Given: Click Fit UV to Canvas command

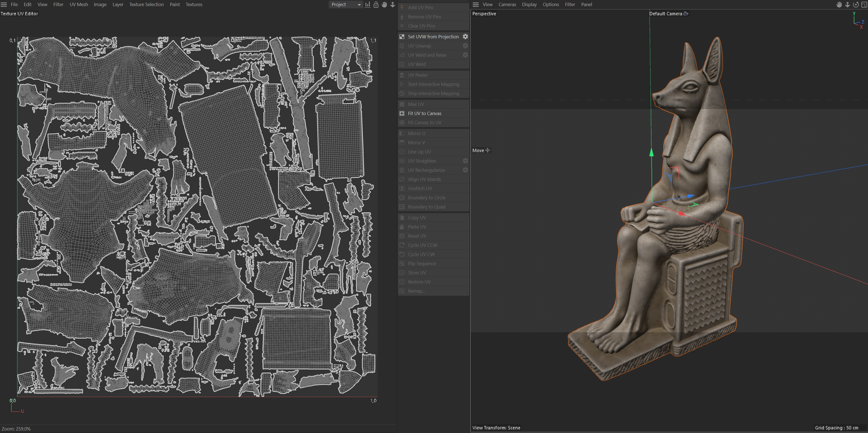Looking at the screenshot, I should [424, 113].
